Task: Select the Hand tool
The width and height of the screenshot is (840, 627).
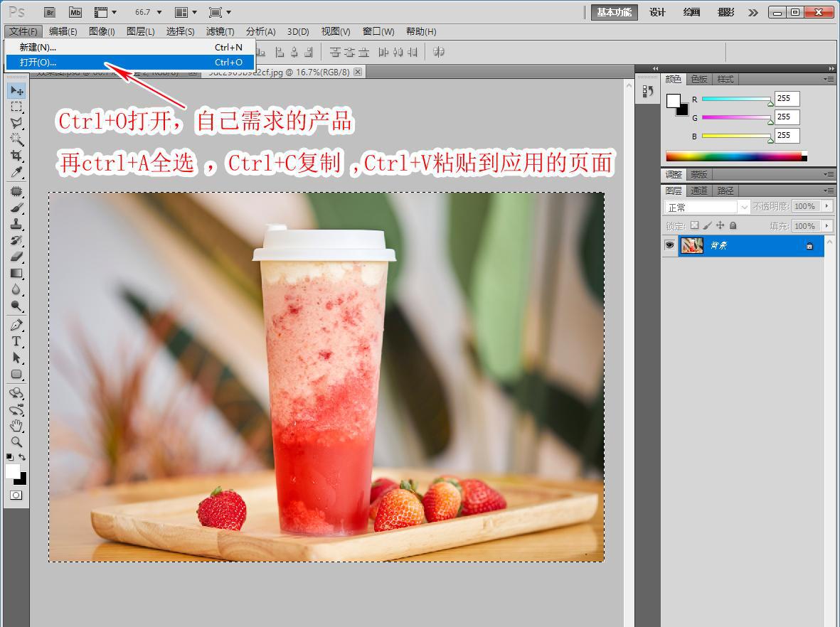Action: tap(16, 426)
